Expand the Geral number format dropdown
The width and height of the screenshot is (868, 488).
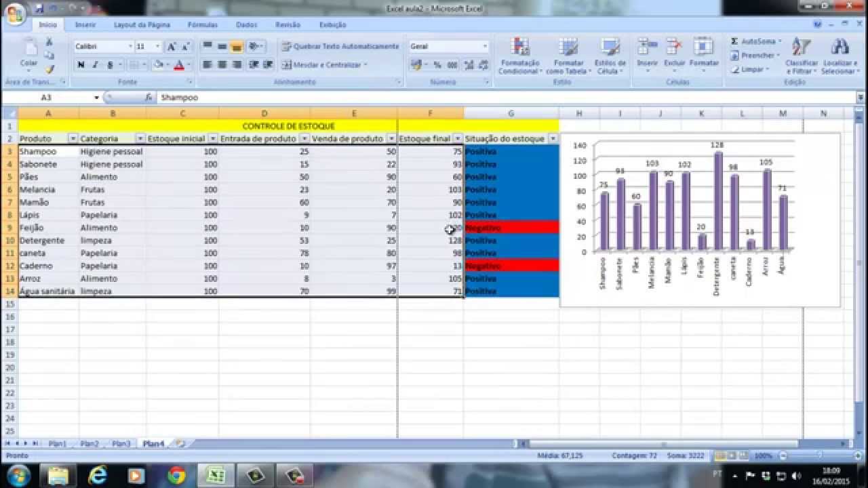tap(485, 47)
